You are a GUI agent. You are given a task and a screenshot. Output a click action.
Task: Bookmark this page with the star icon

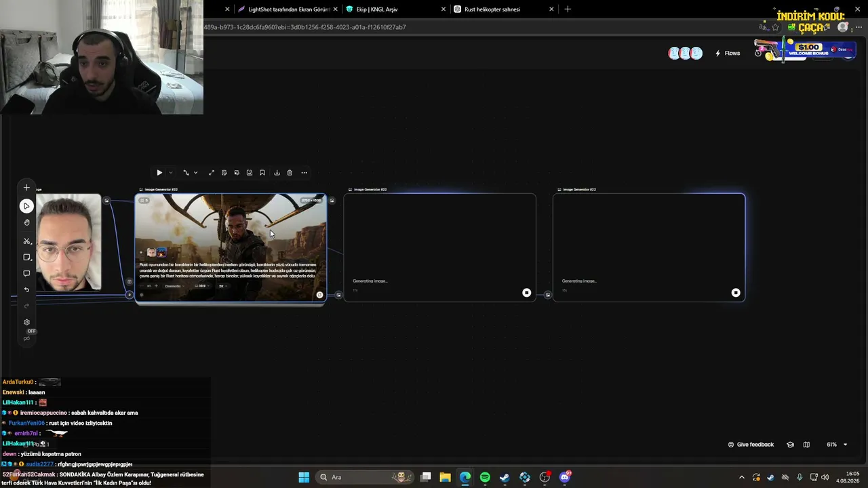775,27
